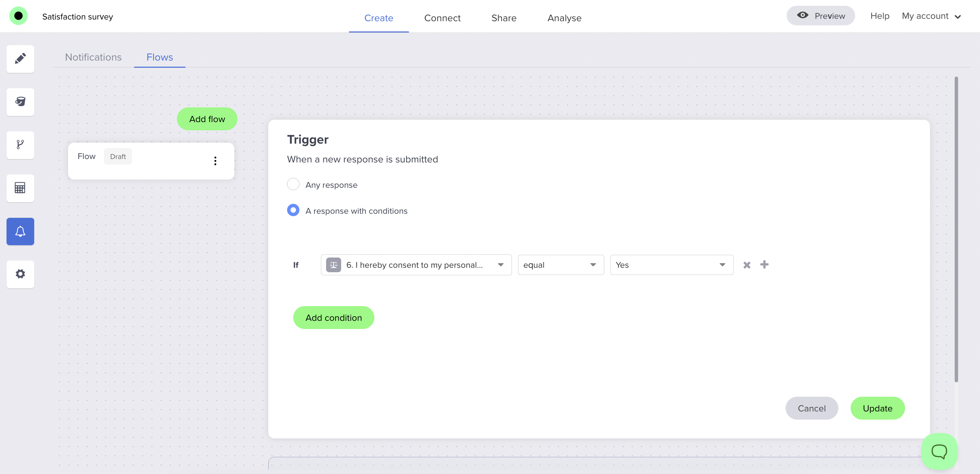Switch to the Analyse tab
Image resolution: width=980 pixels, height=474 pixels.
coord(564,18)
